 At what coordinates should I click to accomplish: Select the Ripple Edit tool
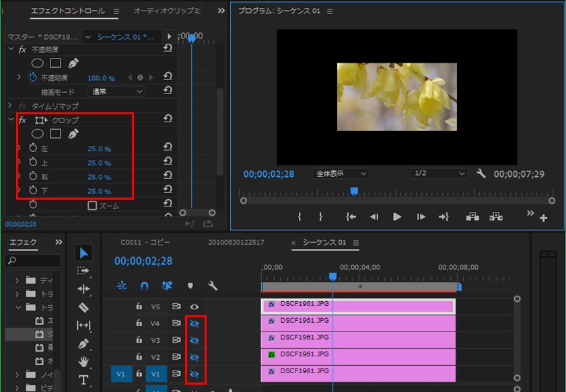tap(83, 289)
